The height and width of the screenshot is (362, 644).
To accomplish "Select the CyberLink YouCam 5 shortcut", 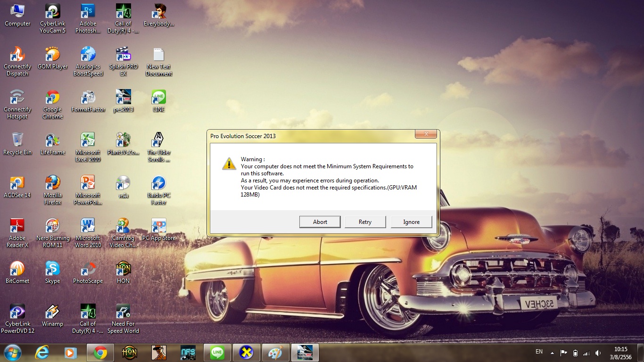I will tap(53, 19).
